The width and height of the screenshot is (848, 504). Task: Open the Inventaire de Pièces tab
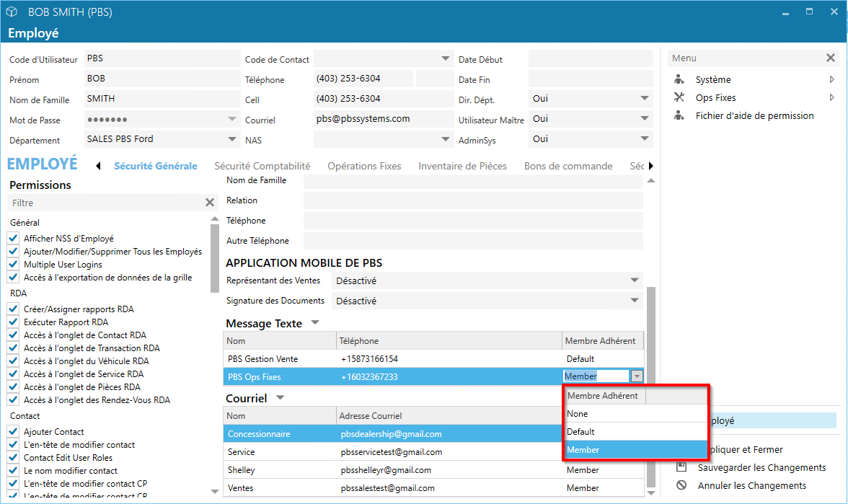click(x=462, y=166)
